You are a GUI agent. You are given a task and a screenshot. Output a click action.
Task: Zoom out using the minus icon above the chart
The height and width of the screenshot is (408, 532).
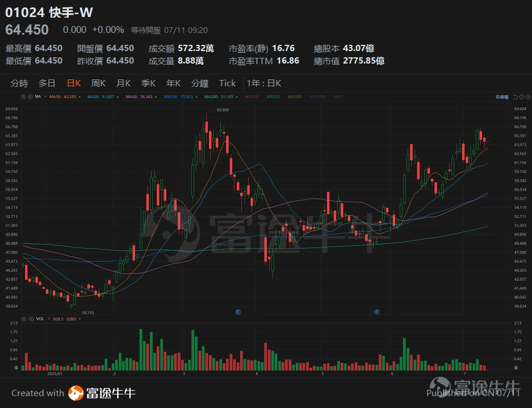pos(522,97)
